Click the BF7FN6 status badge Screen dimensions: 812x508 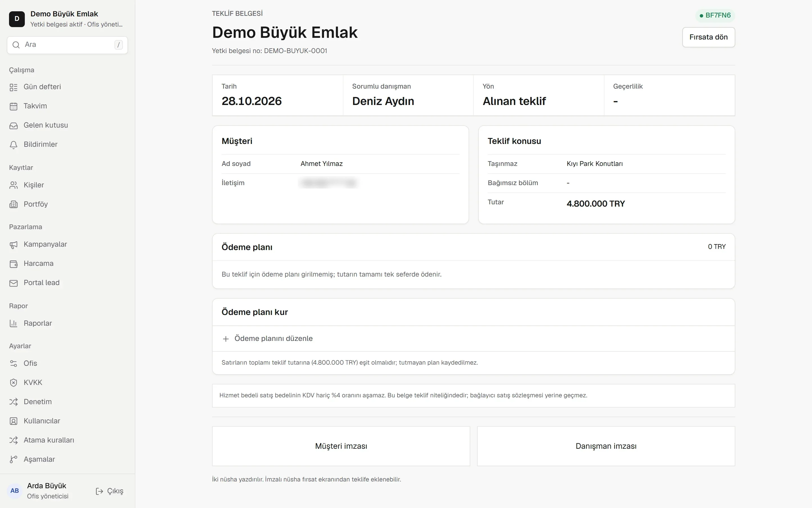point(715,16)
